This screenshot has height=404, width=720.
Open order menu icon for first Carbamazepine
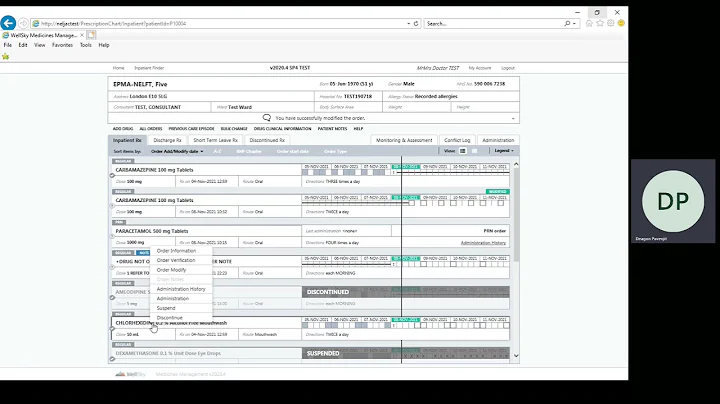[x=112, y=175]
